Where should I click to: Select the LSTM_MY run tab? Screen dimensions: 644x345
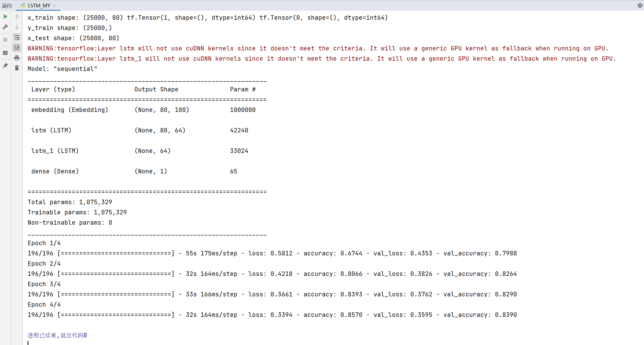coord(39,6)
